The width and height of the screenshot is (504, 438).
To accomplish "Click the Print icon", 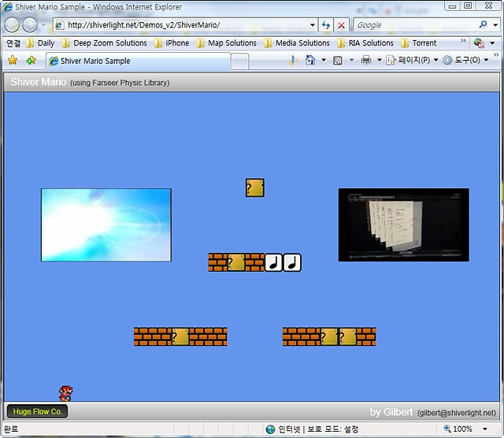I will pyautogui.click(x=366, y=60).
